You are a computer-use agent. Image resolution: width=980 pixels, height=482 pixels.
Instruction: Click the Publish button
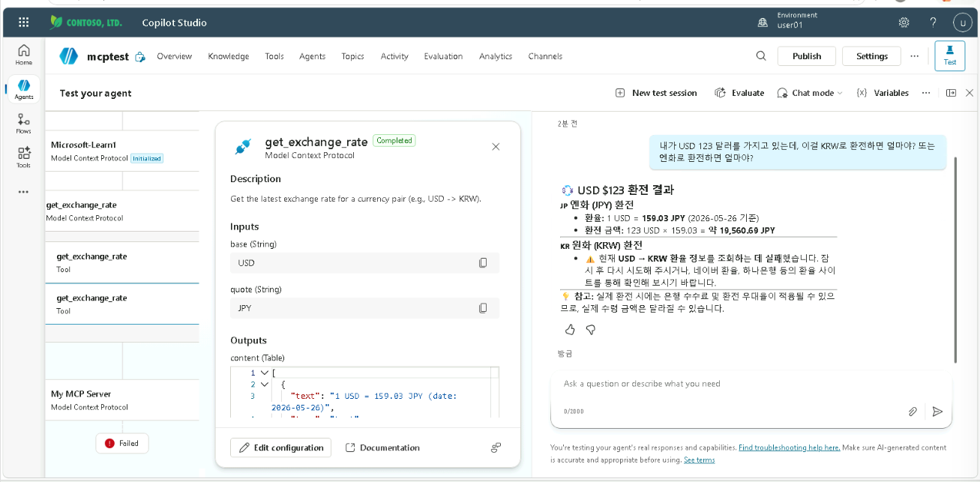tap(806, 56)
